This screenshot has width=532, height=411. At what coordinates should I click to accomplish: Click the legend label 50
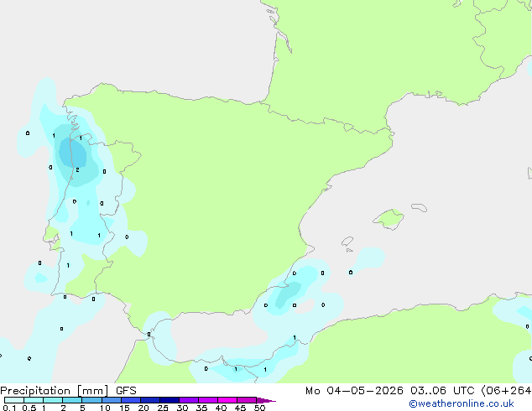tap(259, 408)
